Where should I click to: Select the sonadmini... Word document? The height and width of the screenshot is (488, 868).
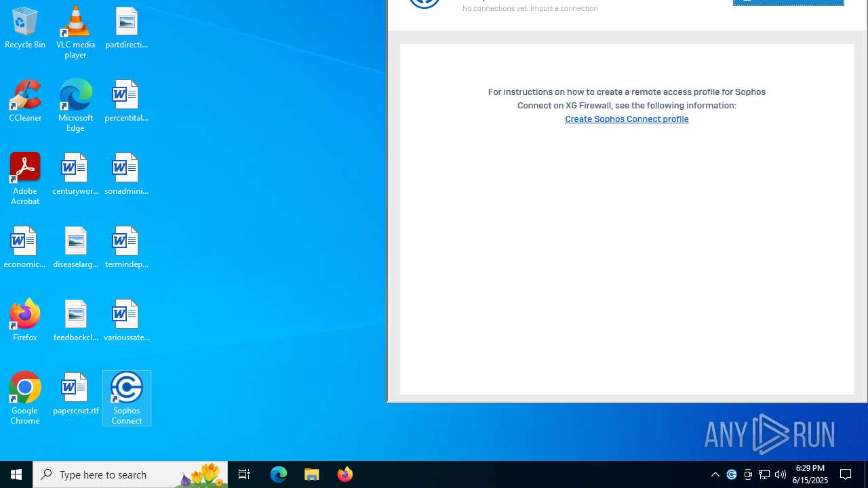(x=127, y=175)
